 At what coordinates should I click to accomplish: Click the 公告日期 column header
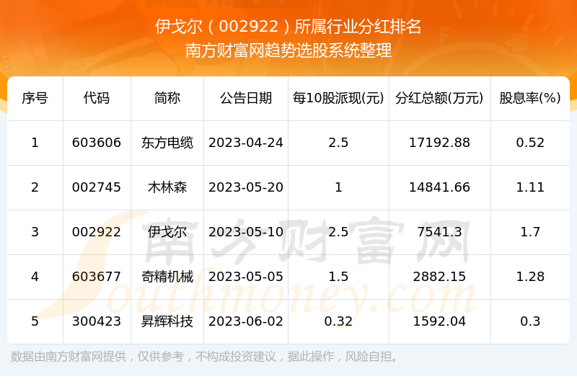246,98
